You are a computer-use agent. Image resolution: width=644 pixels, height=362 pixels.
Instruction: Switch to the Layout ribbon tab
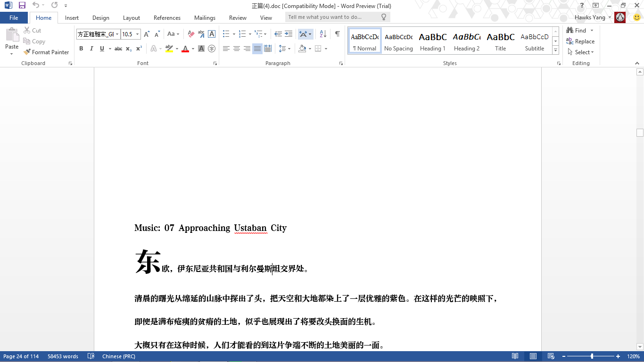click(132, 18)
